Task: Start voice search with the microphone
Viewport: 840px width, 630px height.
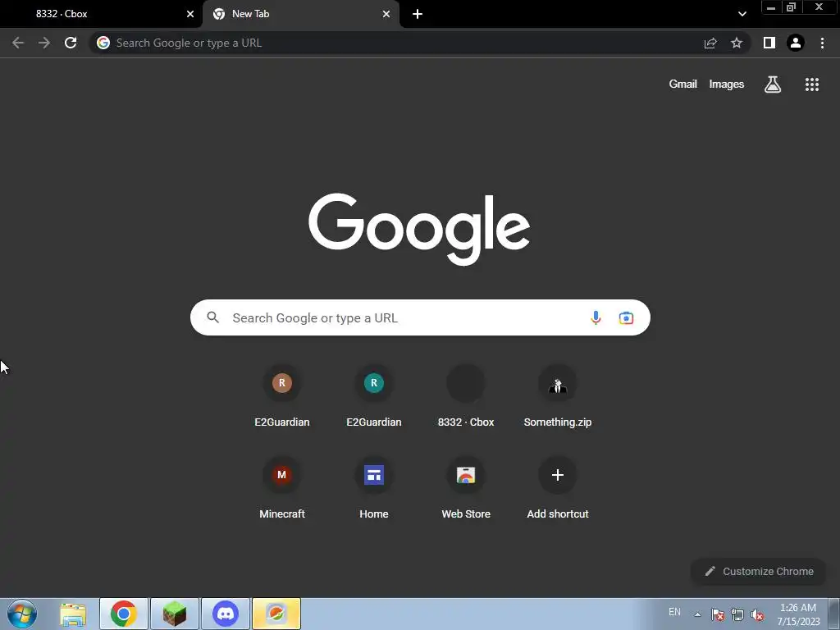Action: pyautogui.click(x=596, y=317)
